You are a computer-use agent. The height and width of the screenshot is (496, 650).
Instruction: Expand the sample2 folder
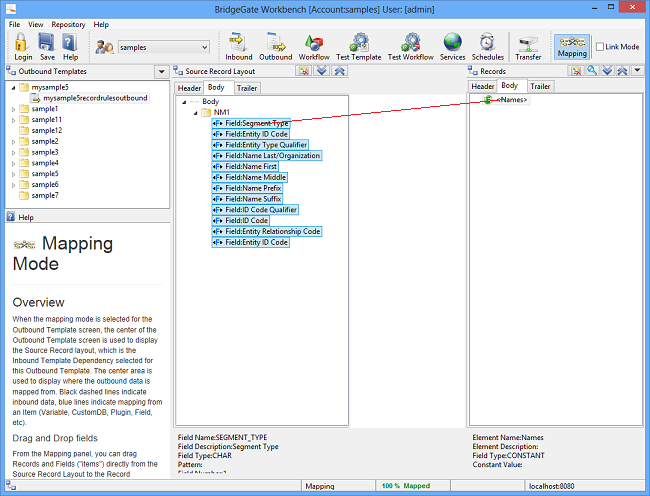click(x=14, y=142)
